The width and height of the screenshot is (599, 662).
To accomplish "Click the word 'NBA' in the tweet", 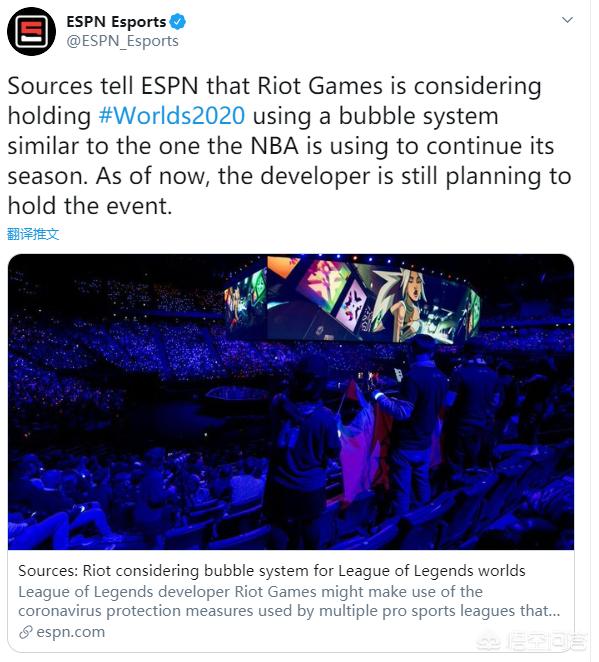I will pos(274,146).
